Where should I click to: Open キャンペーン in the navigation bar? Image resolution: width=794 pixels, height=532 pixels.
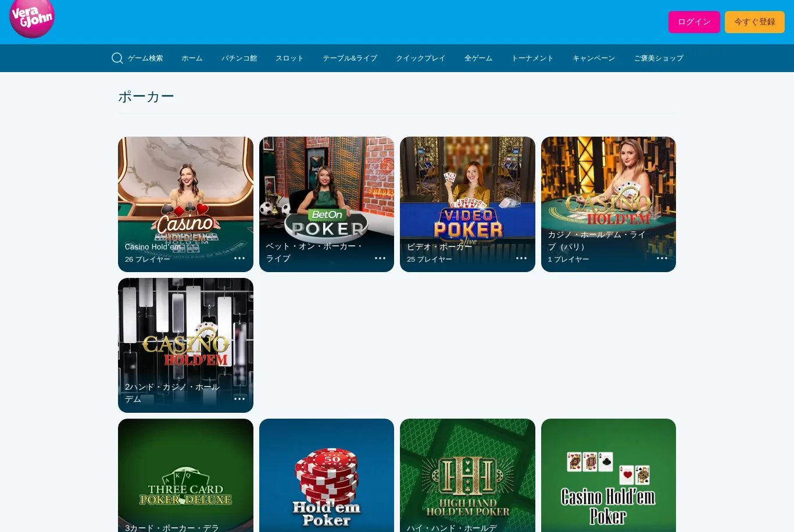click(x=593, y=58)
